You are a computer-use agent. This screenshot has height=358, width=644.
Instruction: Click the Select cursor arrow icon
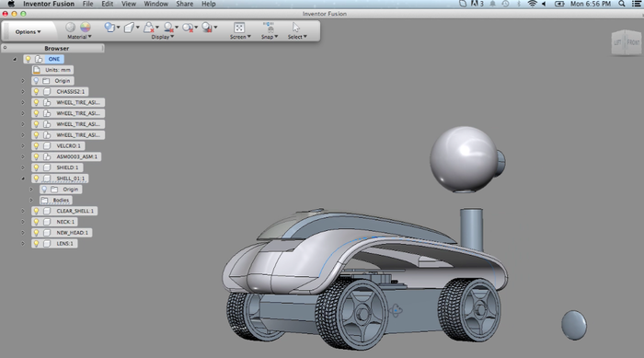296,28
